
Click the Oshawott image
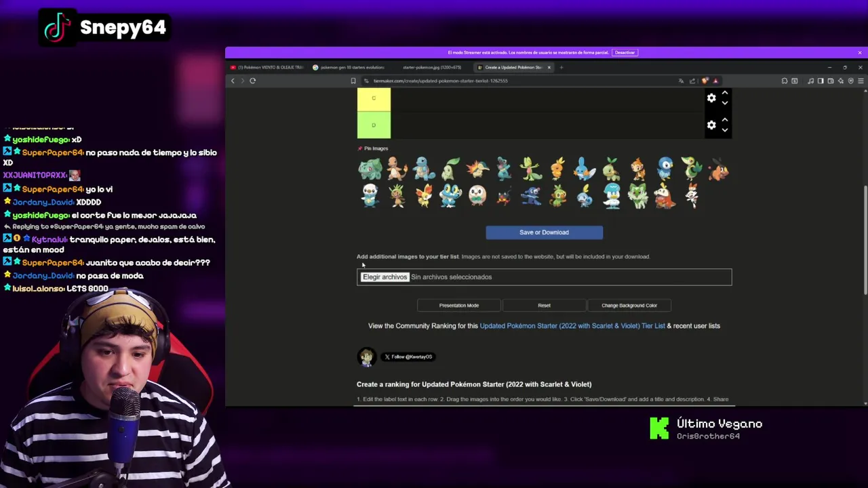click(370, 195)
